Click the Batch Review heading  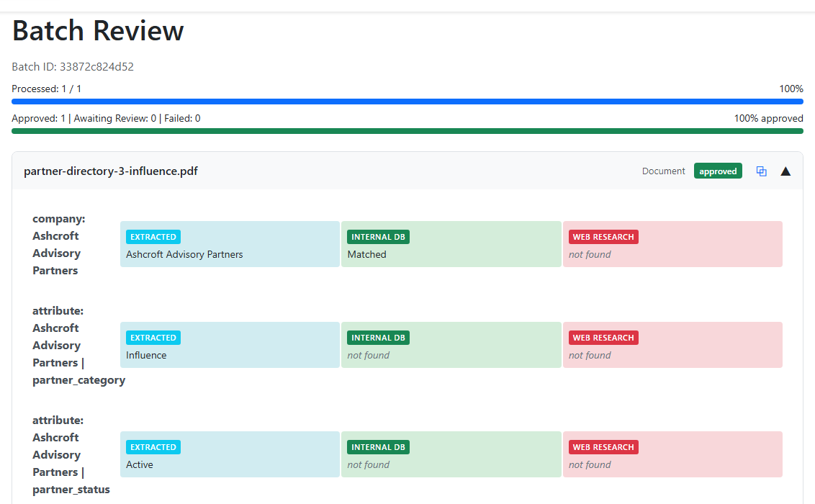pos(98,30)
